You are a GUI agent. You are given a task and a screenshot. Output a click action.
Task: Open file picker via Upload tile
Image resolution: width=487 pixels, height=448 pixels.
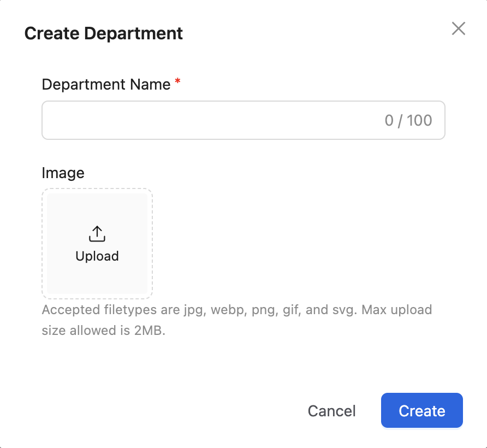click(x=97, y=244)
